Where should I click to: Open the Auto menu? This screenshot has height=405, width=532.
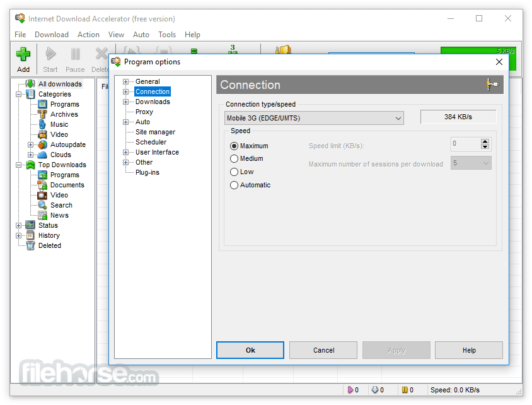pyautogui.click(x=141, y=35)
